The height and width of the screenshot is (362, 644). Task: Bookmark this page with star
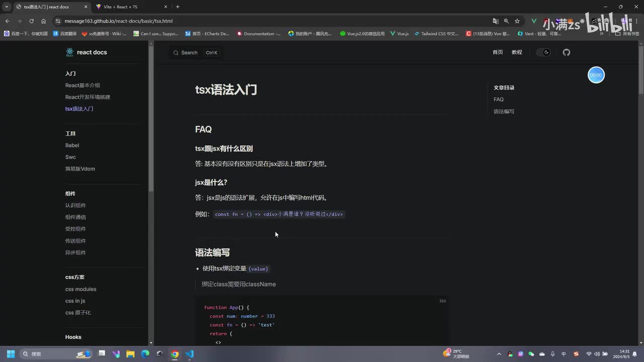click(517, 21)
